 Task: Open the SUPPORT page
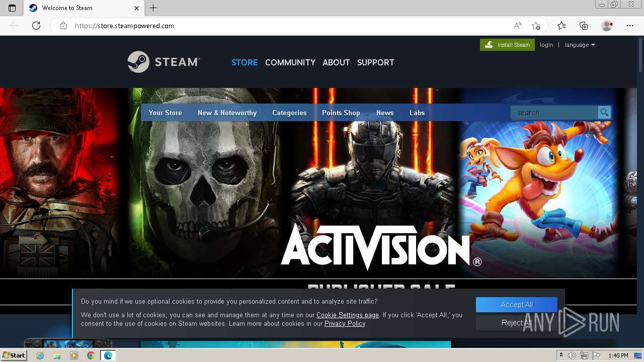(x=375, y=62)
